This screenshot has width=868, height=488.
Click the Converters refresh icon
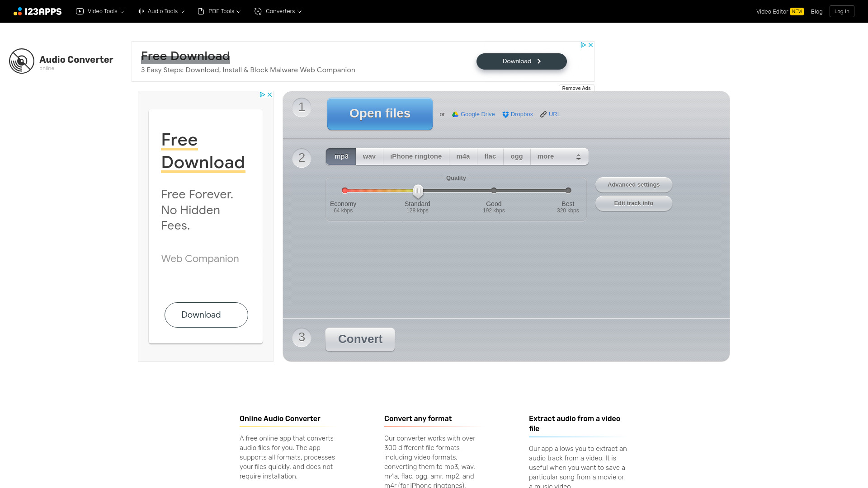[258, 11]
